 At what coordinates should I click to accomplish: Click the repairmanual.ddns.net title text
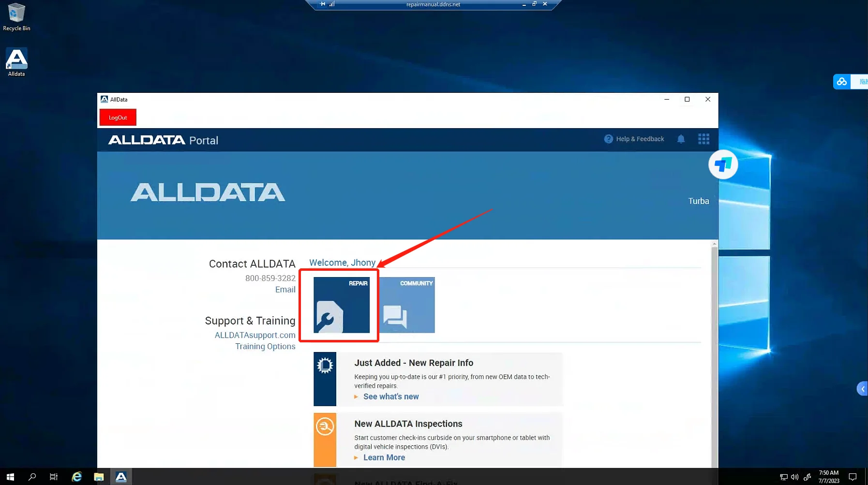coord(434,4)
